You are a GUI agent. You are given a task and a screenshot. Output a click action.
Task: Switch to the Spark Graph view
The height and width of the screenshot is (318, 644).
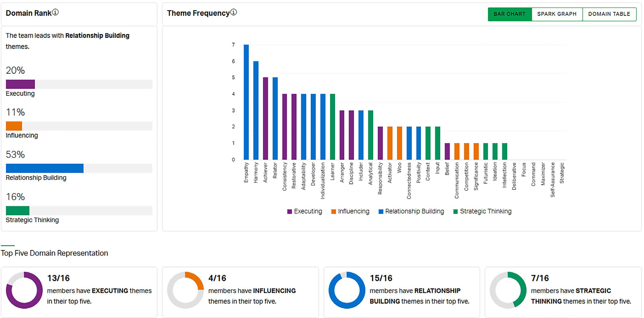[557, 14]
